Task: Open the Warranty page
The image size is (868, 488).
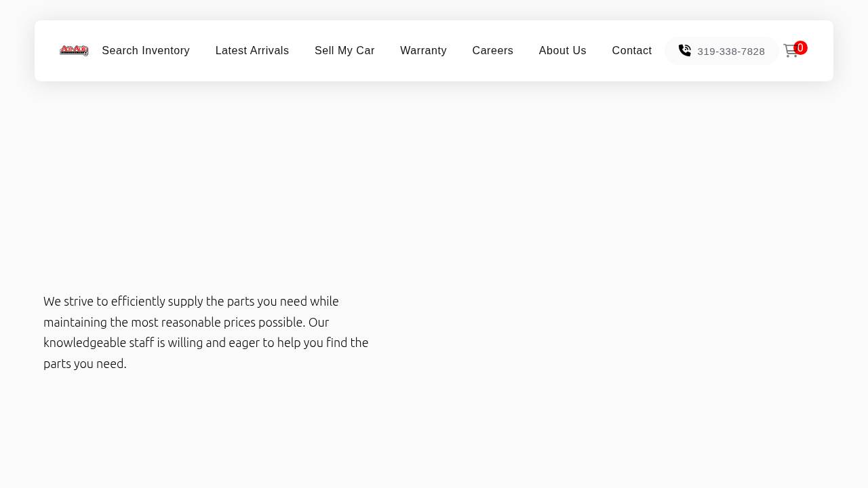Action: [x=423, y=50]
